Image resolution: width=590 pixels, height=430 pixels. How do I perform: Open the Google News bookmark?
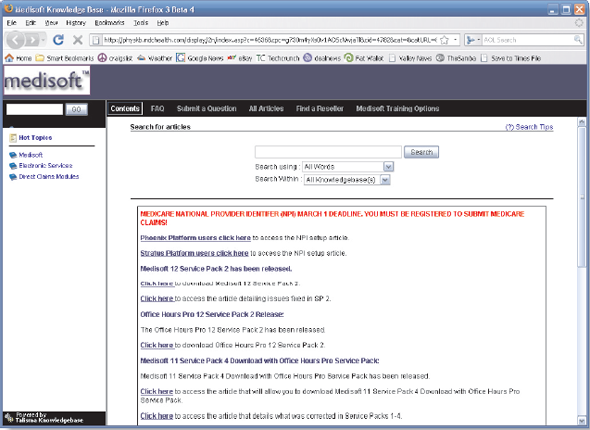pos(200,58)
